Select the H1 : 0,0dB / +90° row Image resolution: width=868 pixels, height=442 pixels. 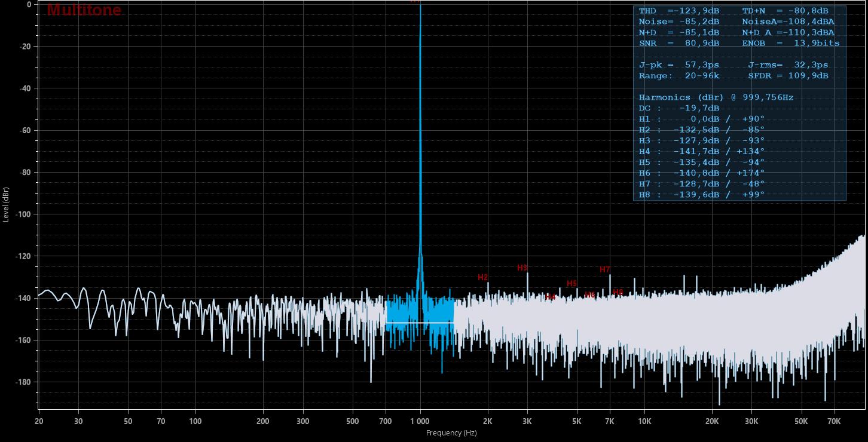click(702, 119)
